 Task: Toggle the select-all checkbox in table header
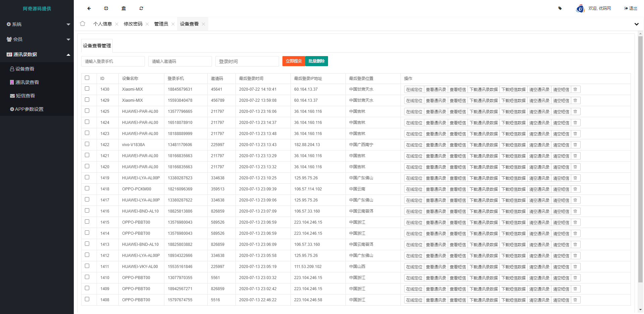88,78
